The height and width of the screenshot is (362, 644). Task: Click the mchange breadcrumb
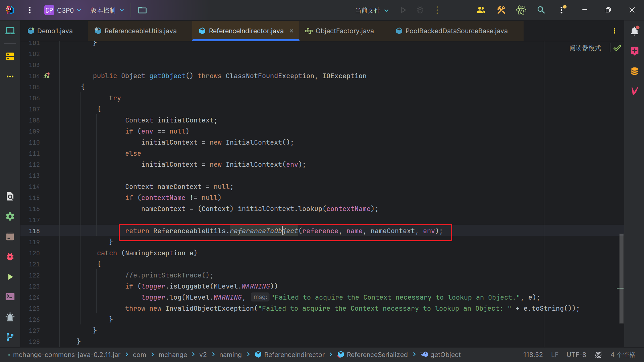point(173,355)
